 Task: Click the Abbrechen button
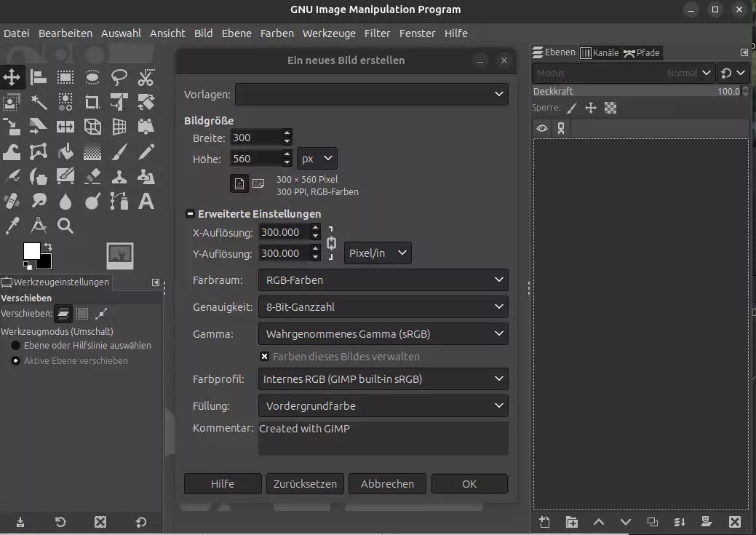[387, 484]
